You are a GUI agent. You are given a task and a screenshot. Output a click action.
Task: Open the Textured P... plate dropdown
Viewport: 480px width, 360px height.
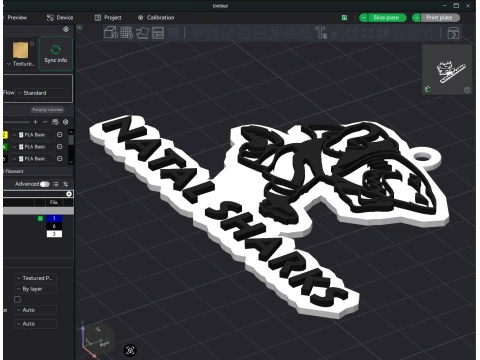(36, 278)
